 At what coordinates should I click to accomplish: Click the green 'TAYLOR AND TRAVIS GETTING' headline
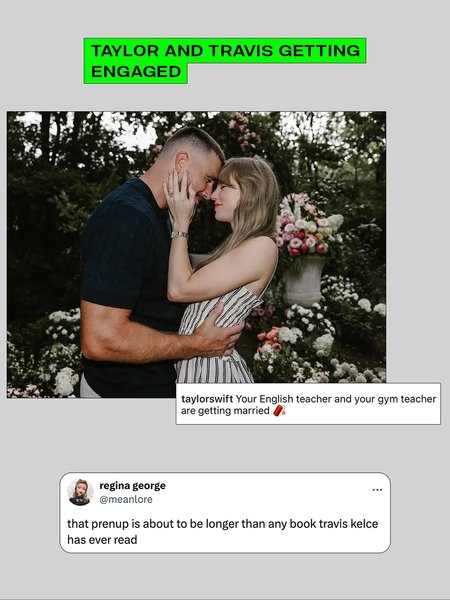click(x=225, y=51)
